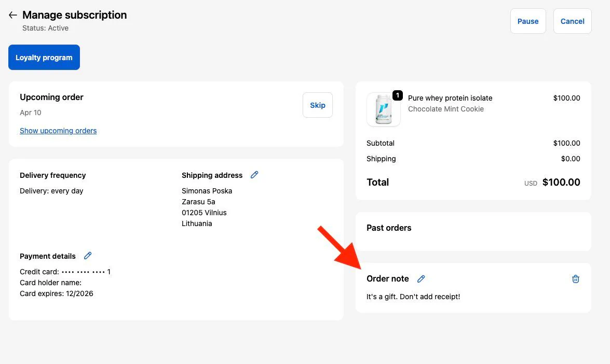
Task: Select the 'Lithuania' country line
Action: pyautogui.click(x=197, y=223)
